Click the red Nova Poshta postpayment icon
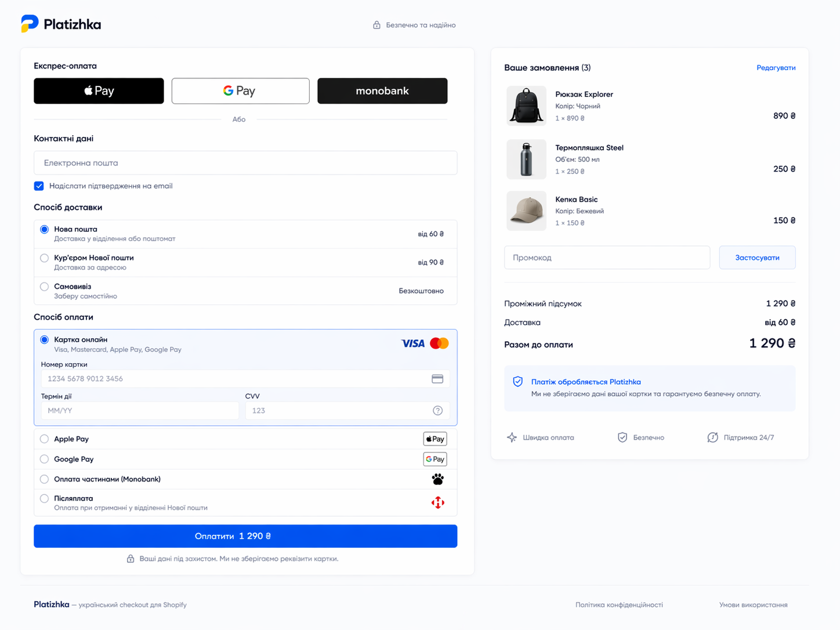The image size is (840, 630). pos(437,502)
